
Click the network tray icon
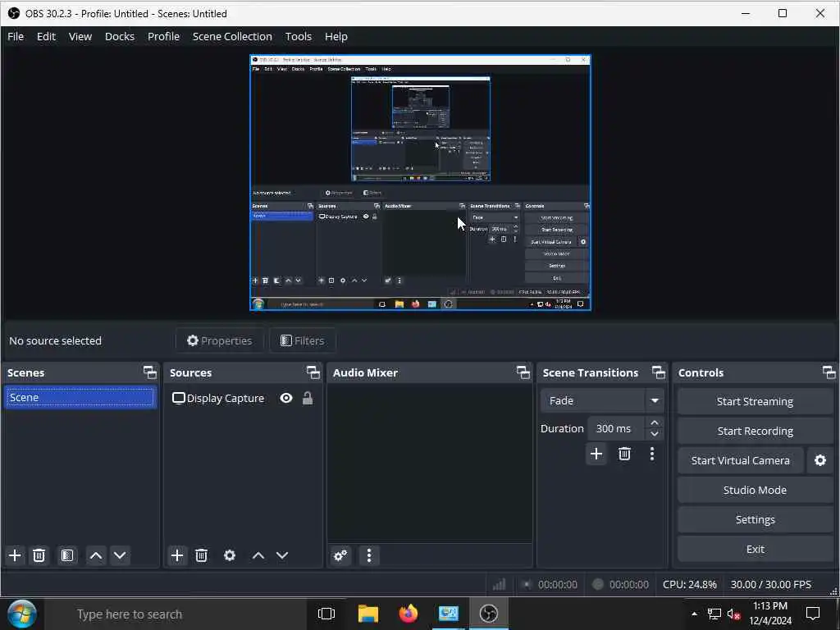pos(714,614)
